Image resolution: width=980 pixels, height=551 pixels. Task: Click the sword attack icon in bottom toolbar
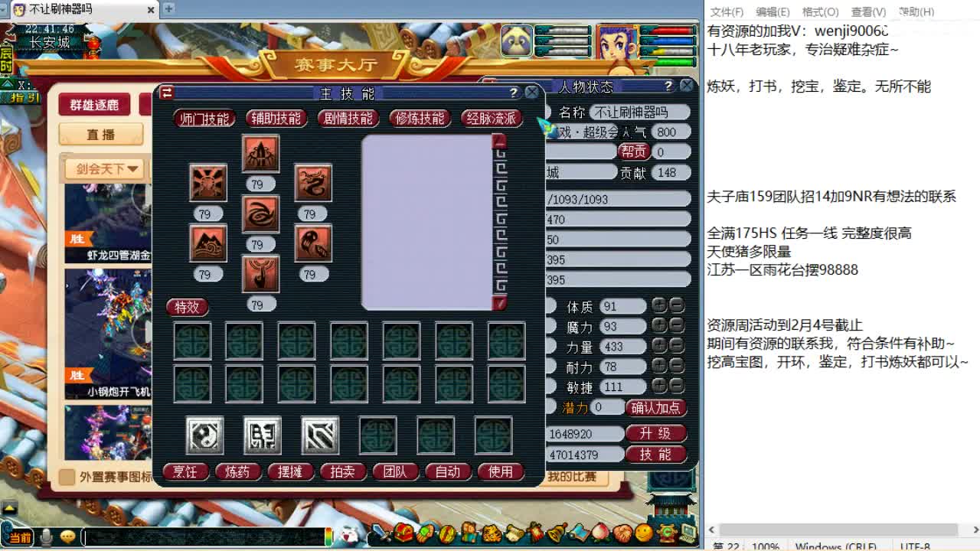pyautogui.click(x=381, y=533)
